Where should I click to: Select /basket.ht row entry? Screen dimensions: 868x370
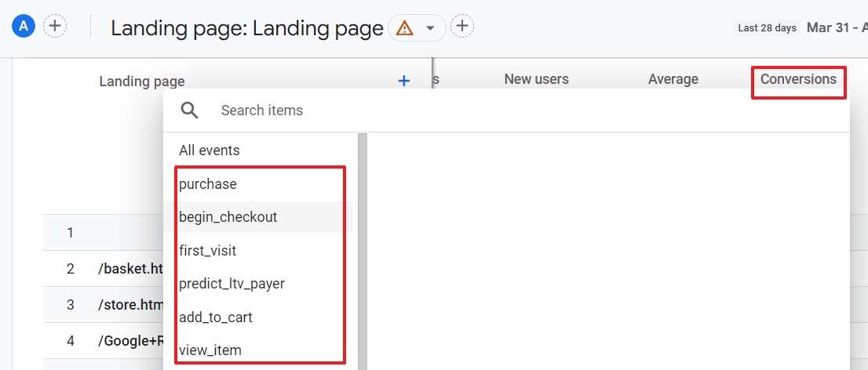(130, 269)
